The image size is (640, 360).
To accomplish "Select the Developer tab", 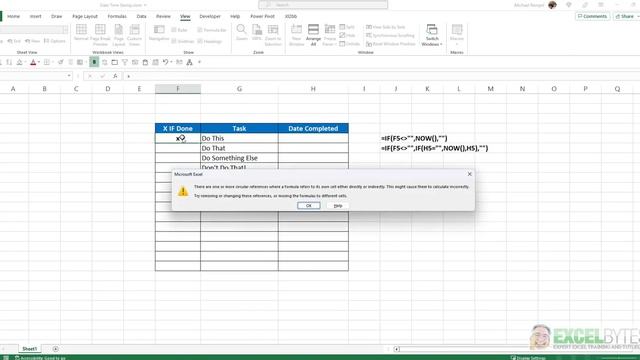I will (x=210, y=16).
